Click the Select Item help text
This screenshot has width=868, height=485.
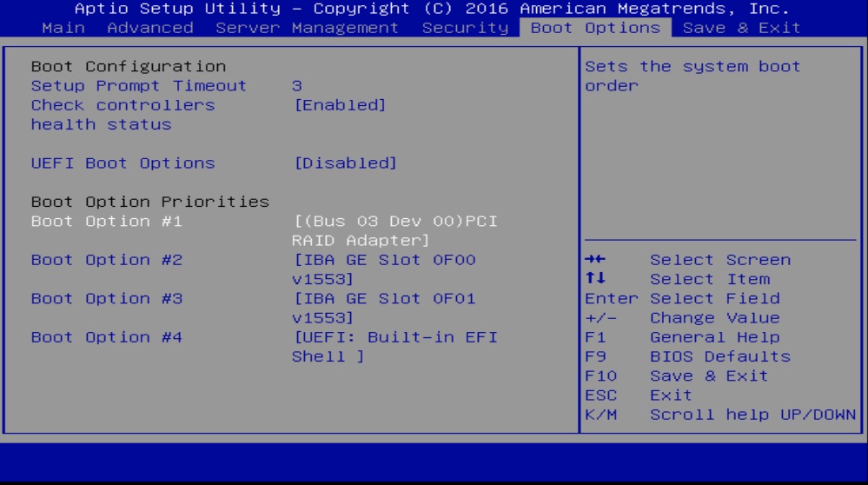coord(710,280)
